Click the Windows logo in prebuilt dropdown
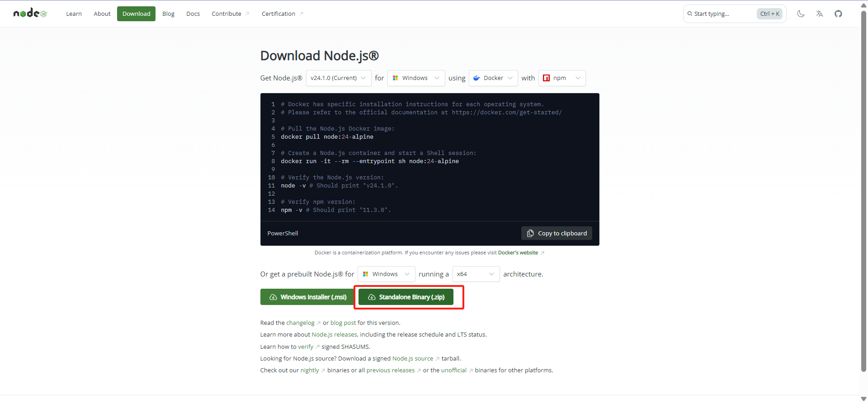Screen dimensions: 868x403 [x=365, y=274]
